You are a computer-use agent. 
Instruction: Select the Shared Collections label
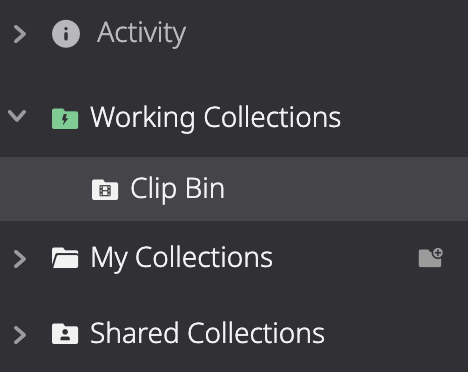tap(207, 333)
